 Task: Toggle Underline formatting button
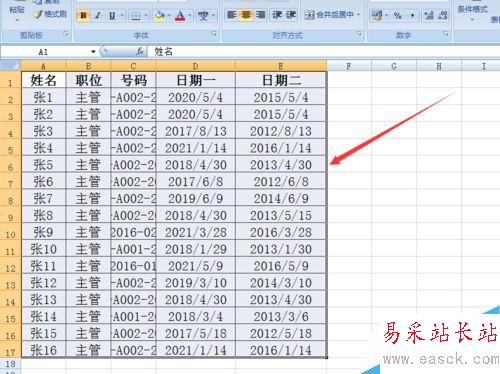(112, 15)
